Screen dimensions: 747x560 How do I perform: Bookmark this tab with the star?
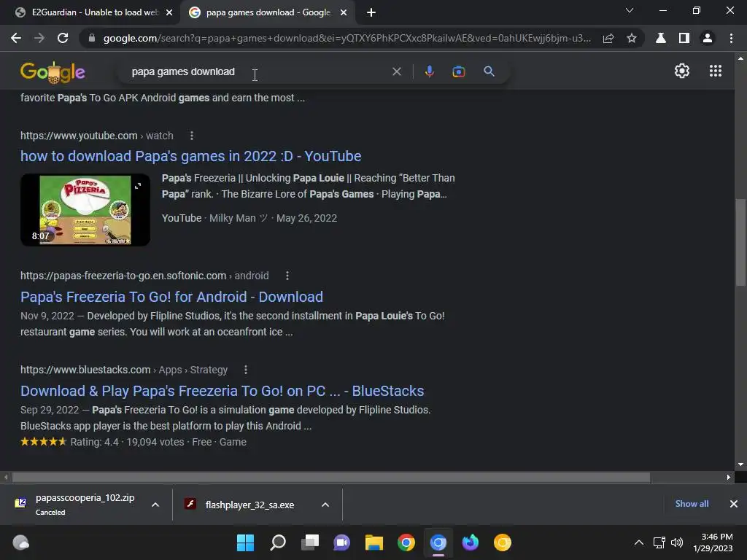(x=632, y=38)
